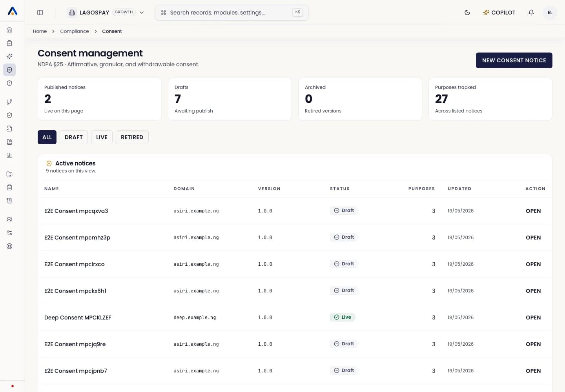Open the git branch sidebar icon

(9, 102)
